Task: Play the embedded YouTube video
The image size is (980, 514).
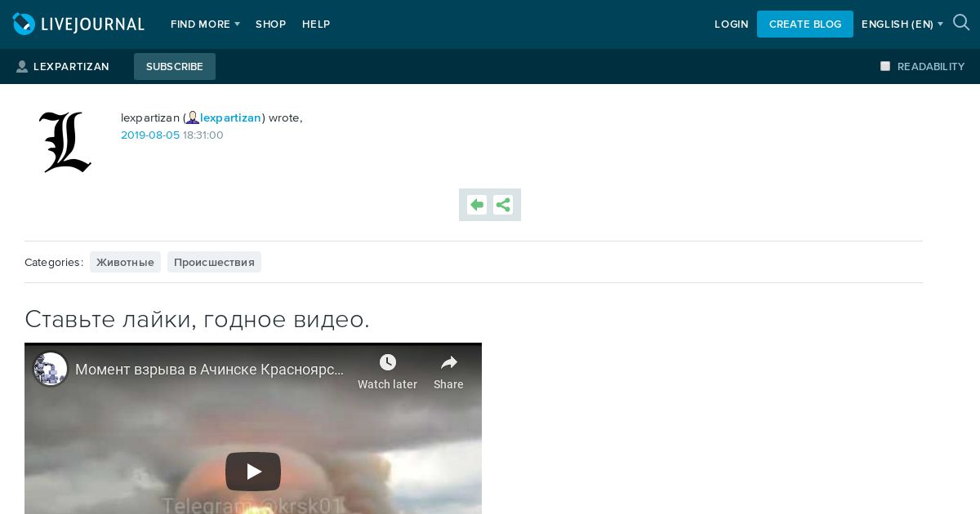Action: pyautogui.click(x=253, y=472)
